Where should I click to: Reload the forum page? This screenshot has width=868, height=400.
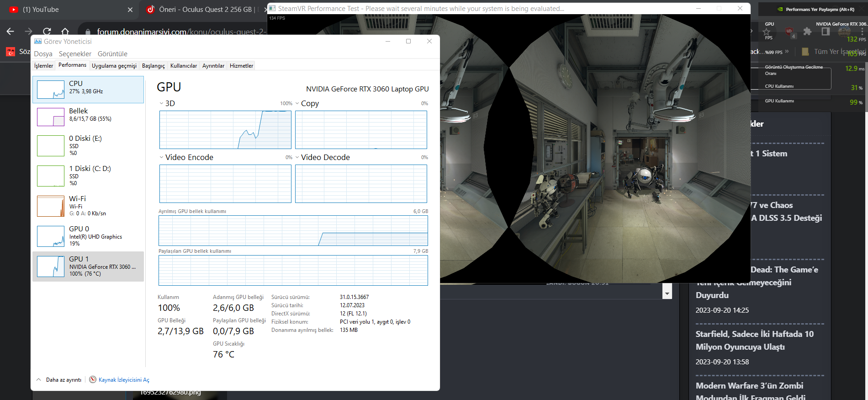tap(47, 31)
